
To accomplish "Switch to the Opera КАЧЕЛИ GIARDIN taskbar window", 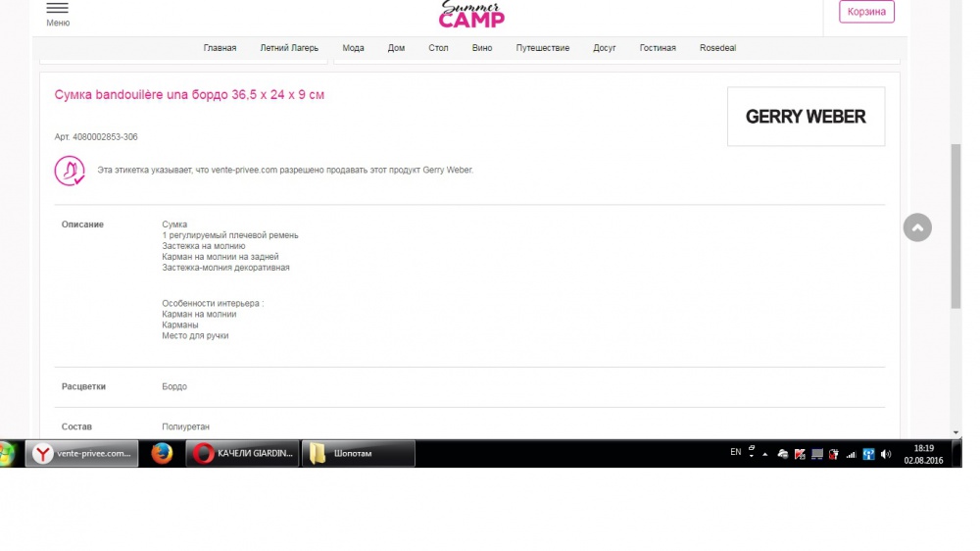I will point(242,453).
